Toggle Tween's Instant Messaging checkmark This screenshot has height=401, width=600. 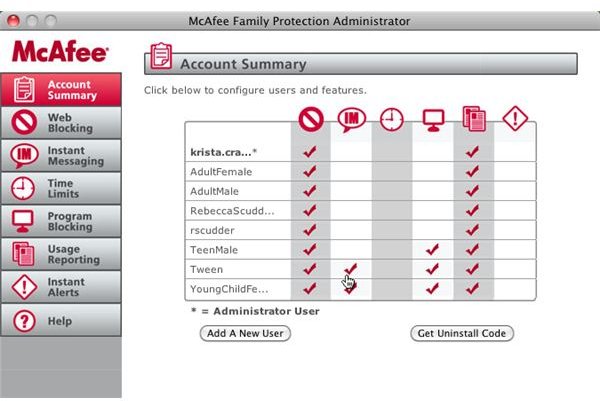click(x=351, y=269)
